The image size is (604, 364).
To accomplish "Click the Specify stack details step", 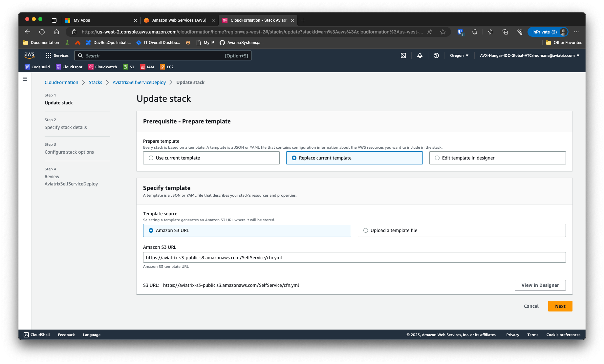I will coord(66,127).
